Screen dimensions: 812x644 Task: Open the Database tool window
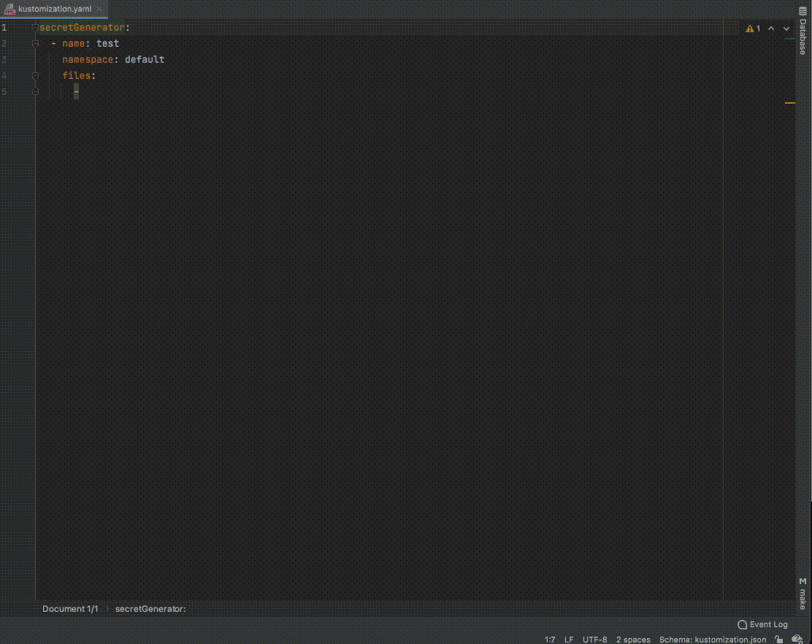click(803, 30)
